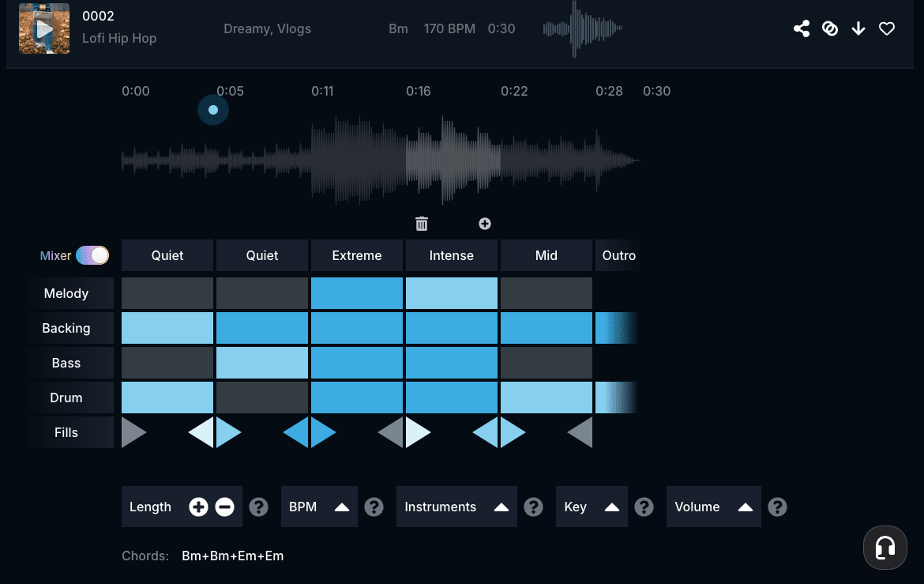Toggle Backing in the Outro section
Screen dimensions: 924x584
tap(616, 328)
